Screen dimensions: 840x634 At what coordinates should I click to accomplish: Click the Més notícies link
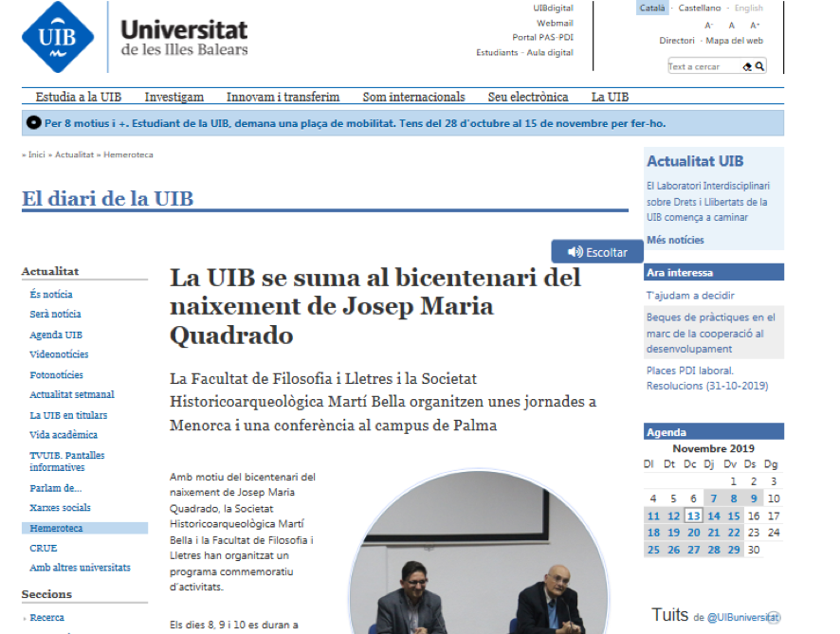[x=675, y=241]
